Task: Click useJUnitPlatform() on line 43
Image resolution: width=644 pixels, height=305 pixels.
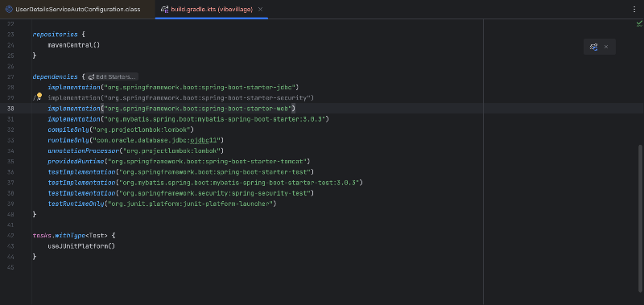Action: (x=81, y=246)
